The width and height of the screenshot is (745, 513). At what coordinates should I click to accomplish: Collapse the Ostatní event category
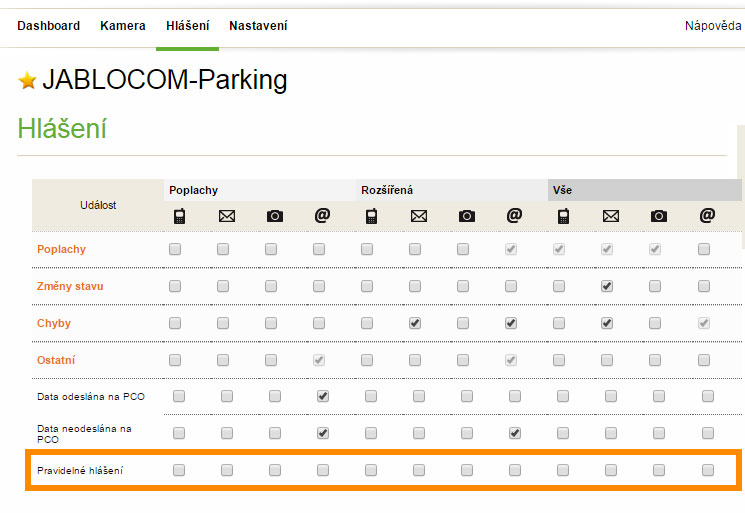pos(56,359)
